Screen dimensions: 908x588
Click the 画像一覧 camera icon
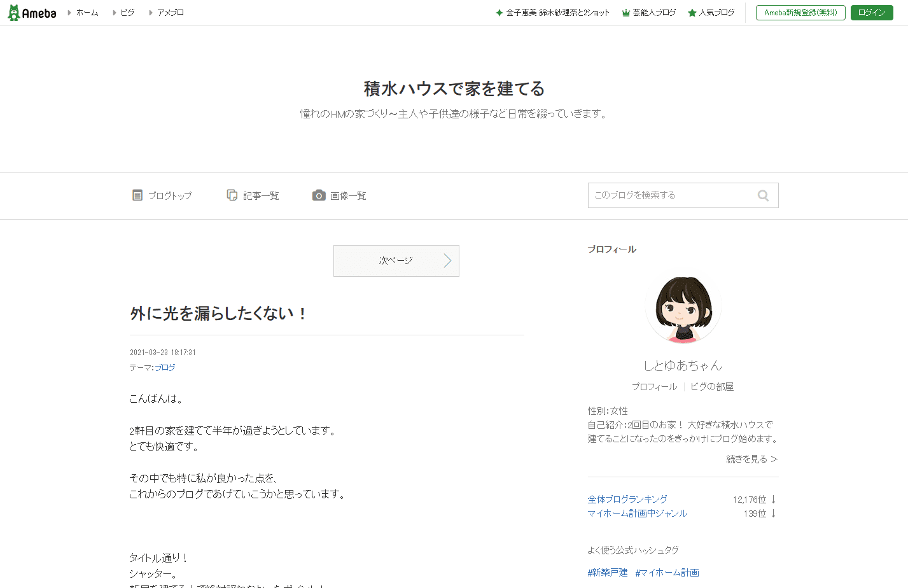click(319, 195)
